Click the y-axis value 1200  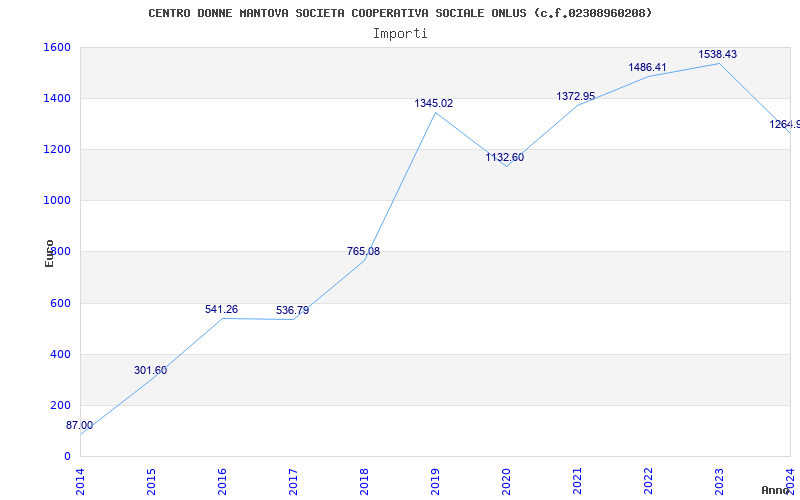[57, 149]
